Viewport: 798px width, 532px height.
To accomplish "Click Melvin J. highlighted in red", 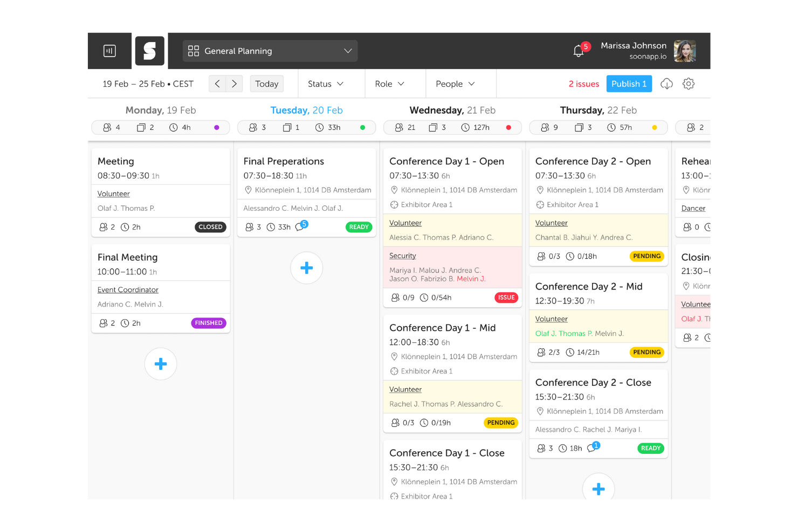I will pyautogui.click(x=471, y=279).
